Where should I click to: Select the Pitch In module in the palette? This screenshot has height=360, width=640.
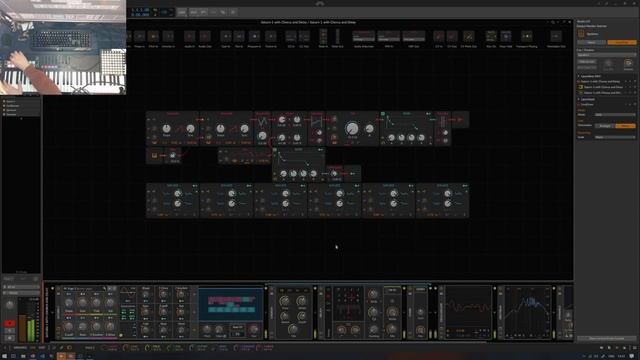[x=153, y=36]
